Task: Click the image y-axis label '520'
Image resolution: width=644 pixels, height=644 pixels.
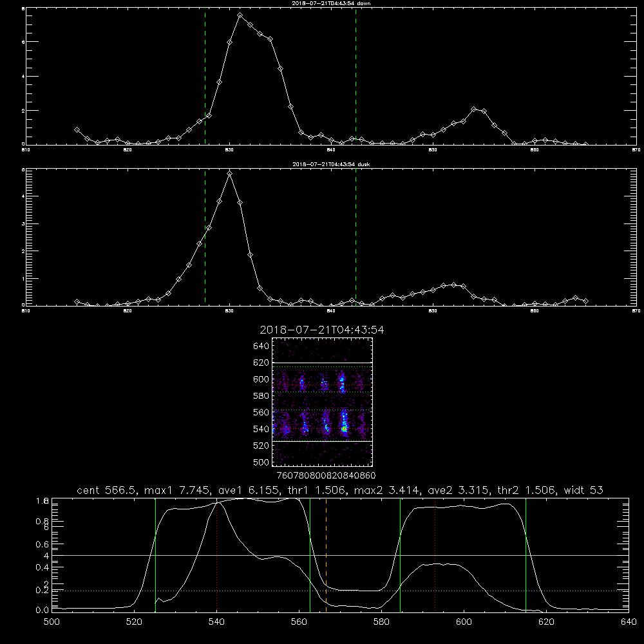Action: pos(261,446)
